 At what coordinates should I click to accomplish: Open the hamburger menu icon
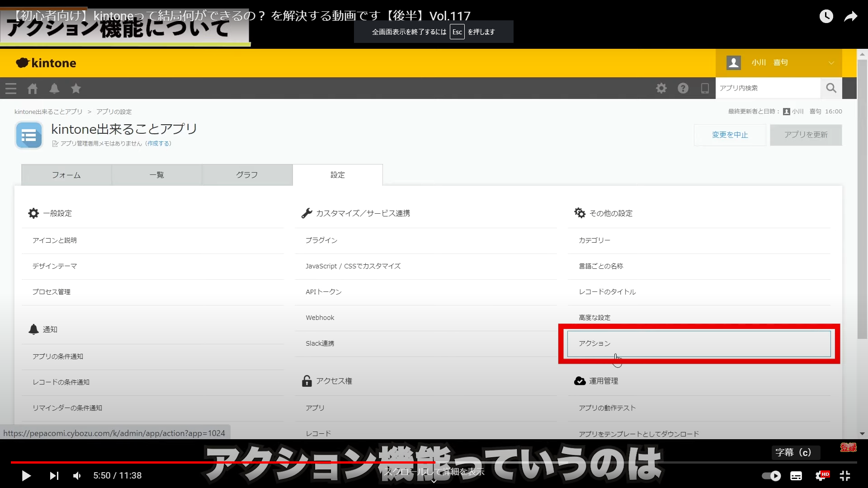[x=11, y=89]
